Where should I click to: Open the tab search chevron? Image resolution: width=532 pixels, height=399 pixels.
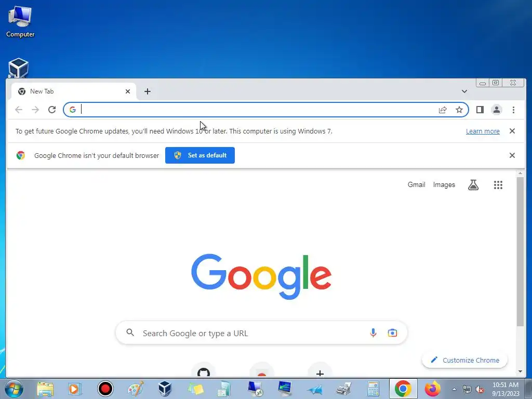(x=464, y=91)
